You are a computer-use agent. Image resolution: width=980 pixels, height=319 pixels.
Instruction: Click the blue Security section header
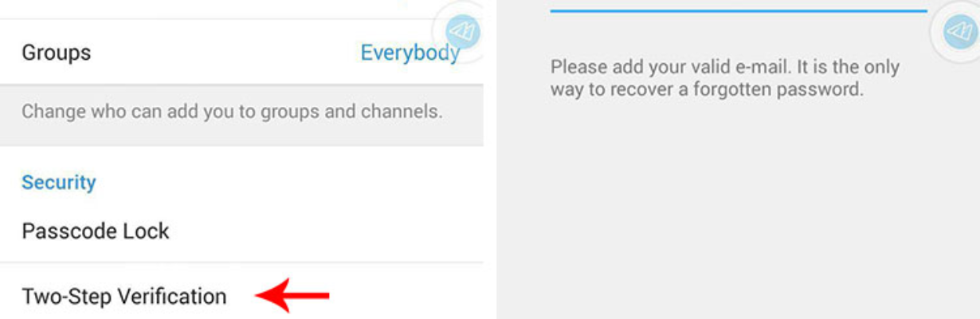tap(59, 183)
